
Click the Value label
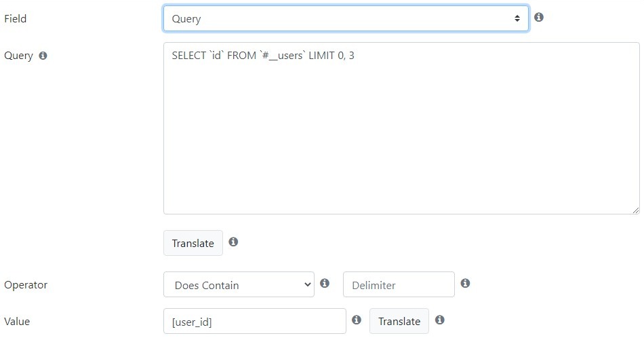tap(17, 322)
